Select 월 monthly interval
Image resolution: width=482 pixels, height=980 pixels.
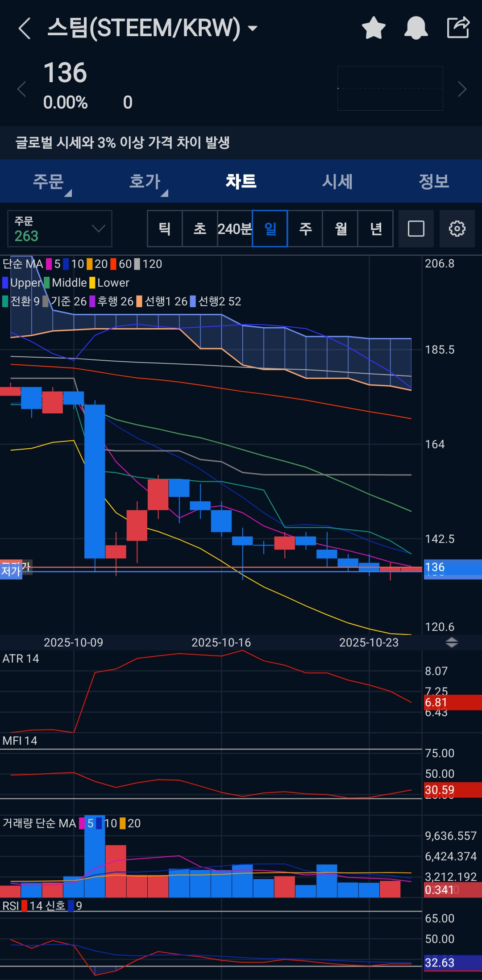(341, 229)
